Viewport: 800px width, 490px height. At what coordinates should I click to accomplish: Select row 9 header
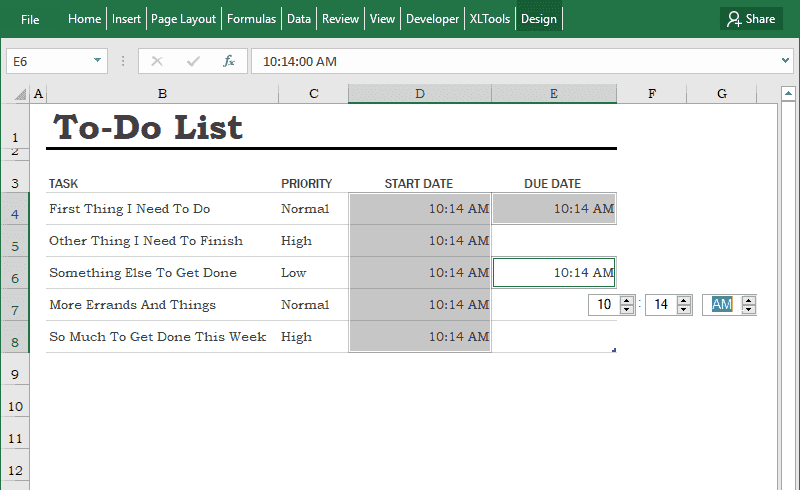pyautogui.click(x=15, y=369)
